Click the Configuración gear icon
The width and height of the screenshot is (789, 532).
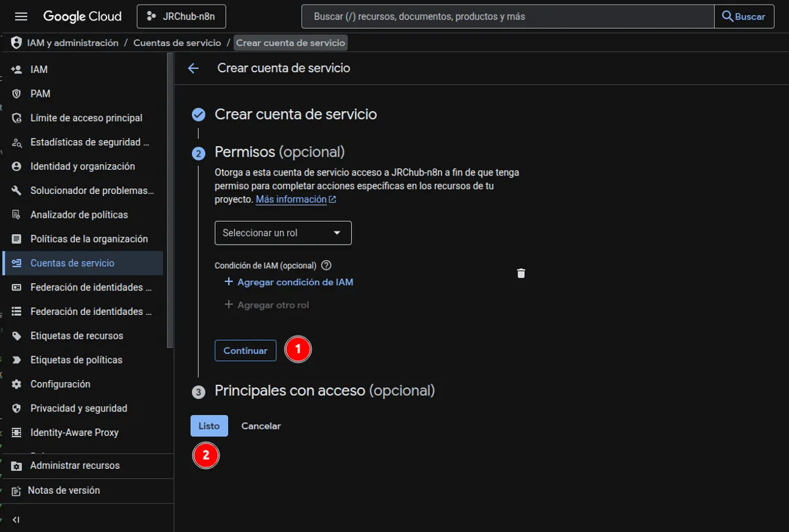(17, 384)
